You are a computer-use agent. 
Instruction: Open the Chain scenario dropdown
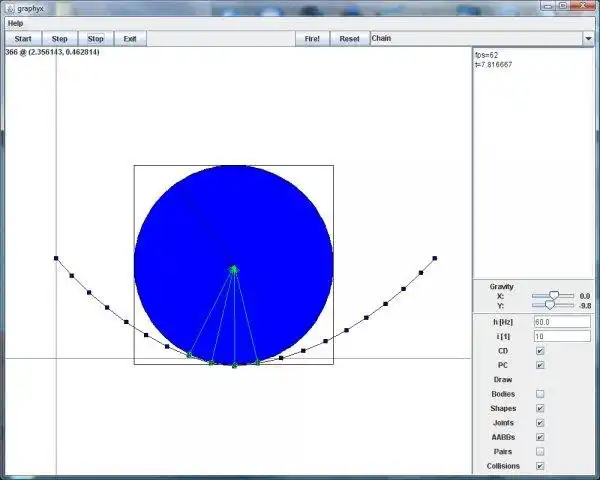tap(481, 38)
